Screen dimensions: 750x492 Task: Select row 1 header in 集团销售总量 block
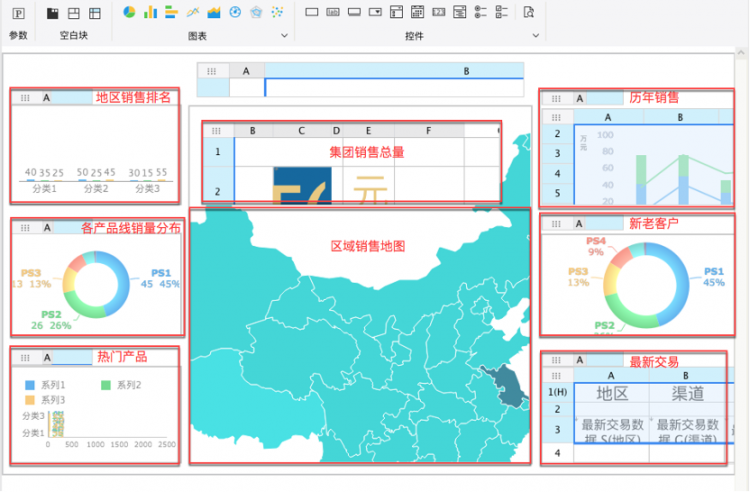218,152
